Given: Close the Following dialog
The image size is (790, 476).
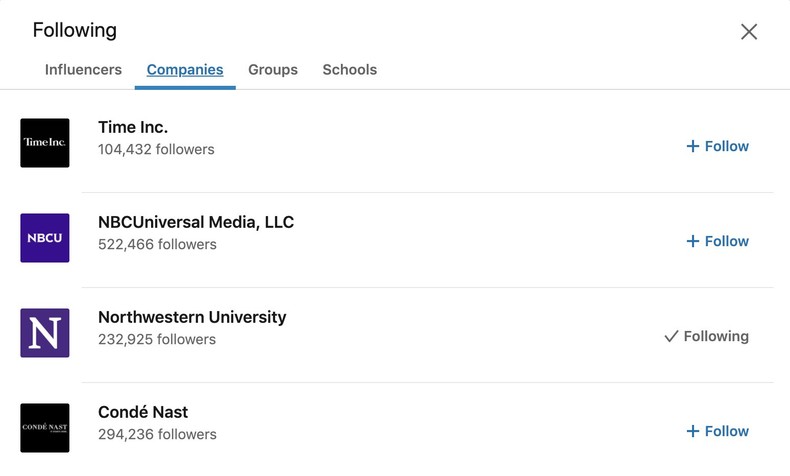Looking at the screenshot, I should coord(749,32).
